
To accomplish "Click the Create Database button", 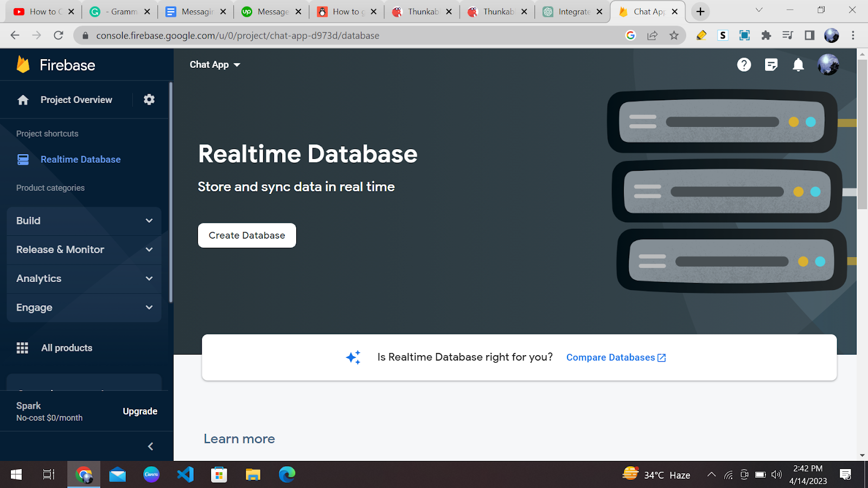I will pos(247,235).
